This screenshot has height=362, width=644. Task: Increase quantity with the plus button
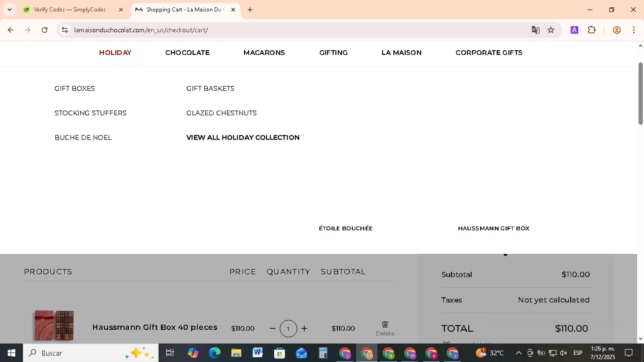coord(304,329)
